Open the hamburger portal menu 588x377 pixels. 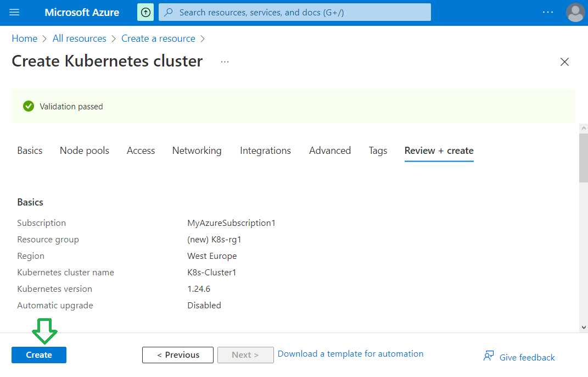(x=14, y=12)
